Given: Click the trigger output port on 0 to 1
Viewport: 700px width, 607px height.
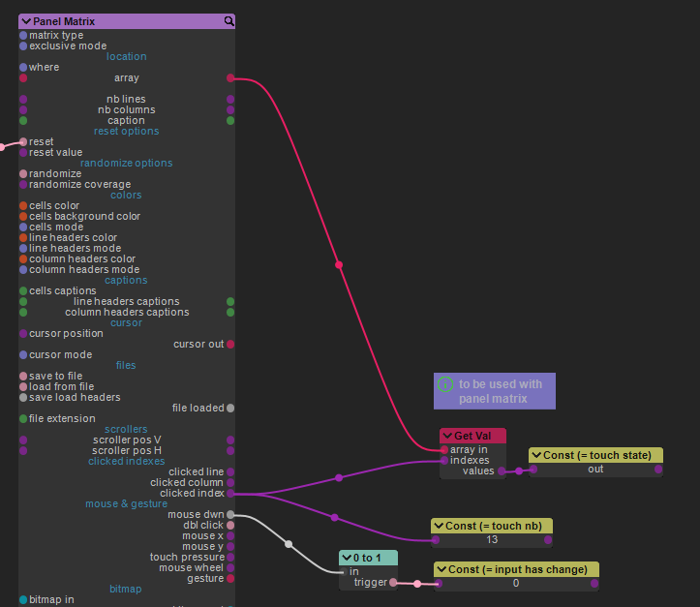Looking at the screenshot, I should pos(393,583).
